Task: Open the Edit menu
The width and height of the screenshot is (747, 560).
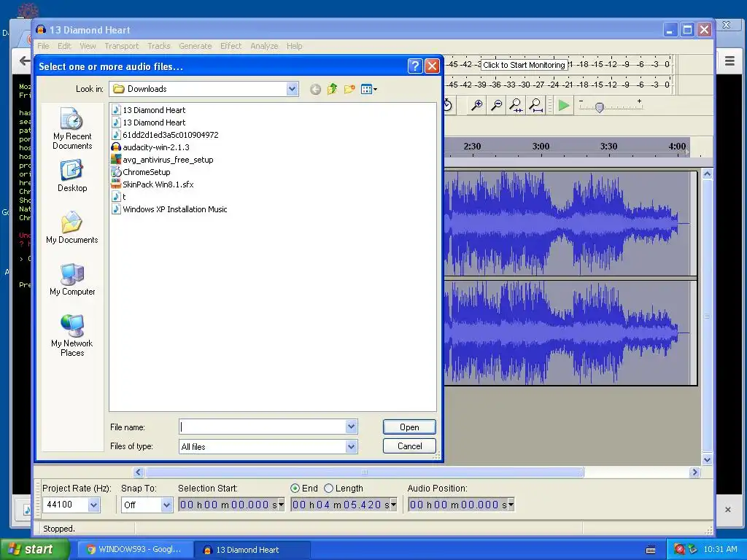Action: (64, 46)
